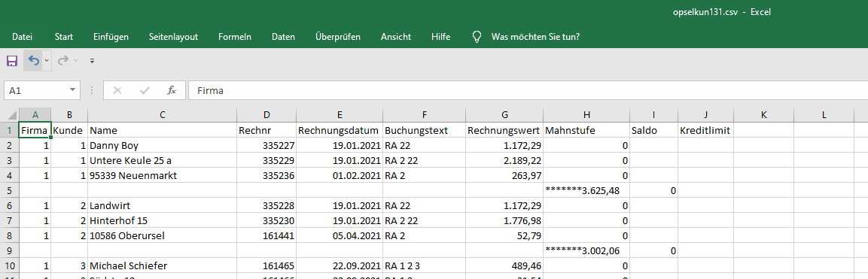Viewport: 868px width, 279px height.
Task: Select cell containing Michael Schiefer
Action: (162, 265)
